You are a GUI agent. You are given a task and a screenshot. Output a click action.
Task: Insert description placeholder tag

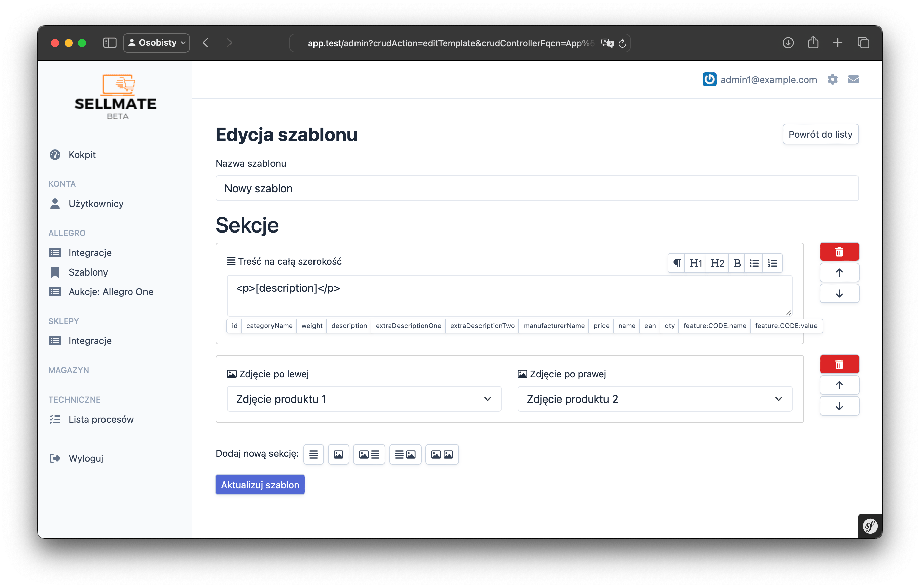point(349,326)
